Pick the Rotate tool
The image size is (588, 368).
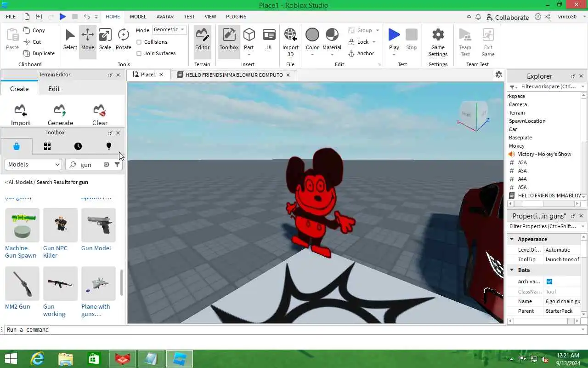click(x=123, y=40)
